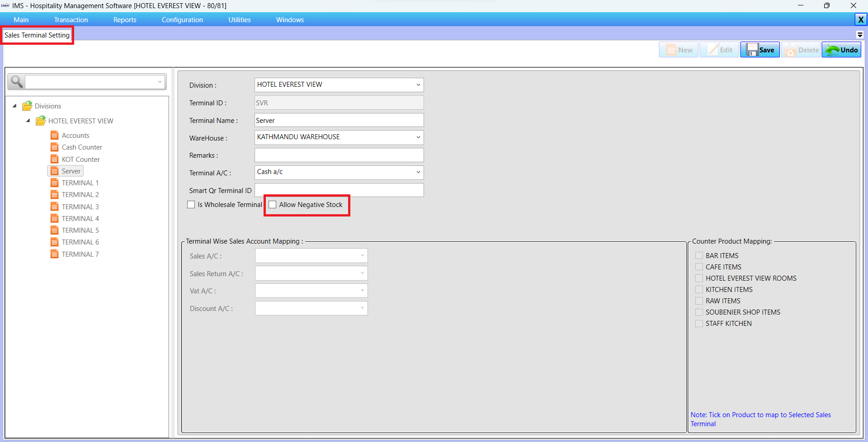Screen dimensions: 868x442
Task: Open the Division dropdown
Action: [x=418, y=85]
